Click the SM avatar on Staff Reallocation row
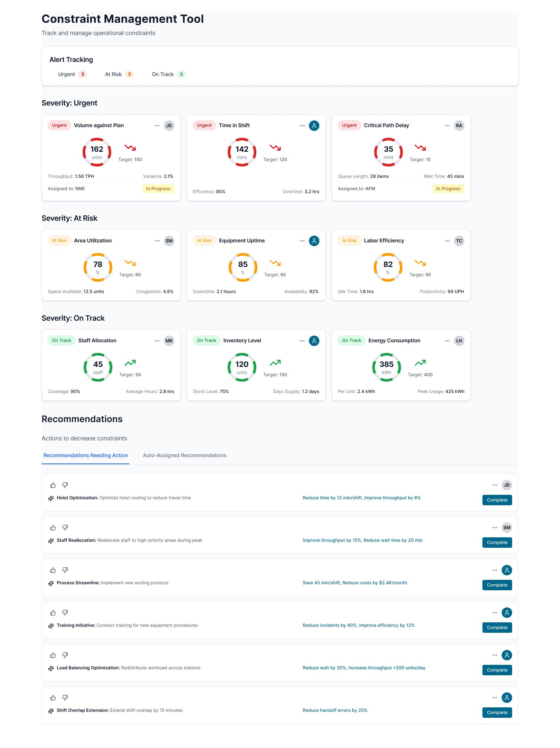Image resolution: width=560 pixels, height=748 pixels. [507, 528]
